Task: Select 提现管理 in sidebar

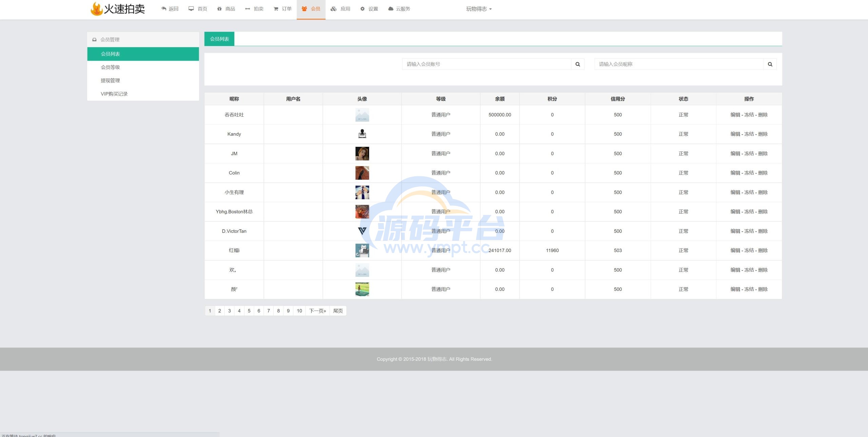Action: coord(143,80)
